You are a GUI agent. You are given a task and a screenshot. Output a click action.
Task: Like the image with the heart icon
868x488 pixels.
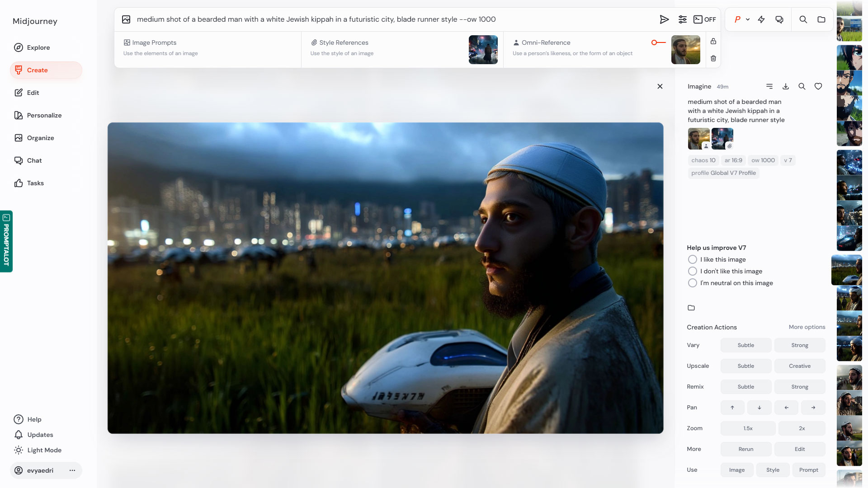coord(818,86)
